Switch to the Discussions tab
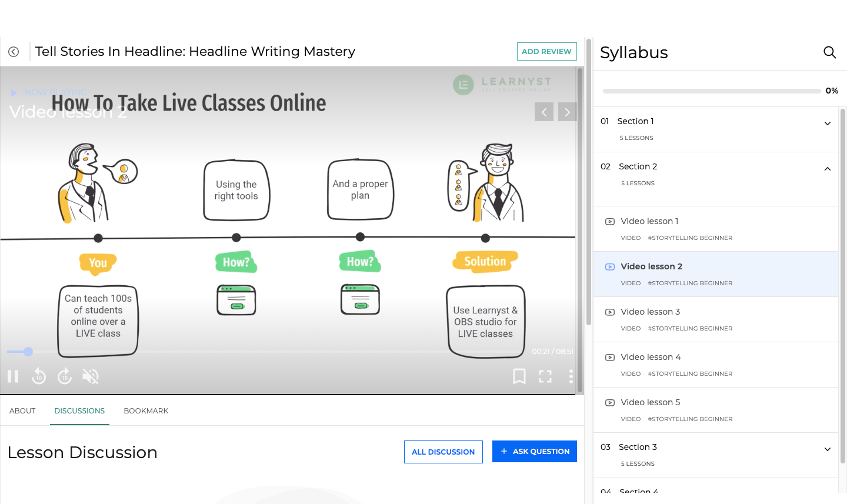This screenshot has height=504, width=847. pos(79,411)
